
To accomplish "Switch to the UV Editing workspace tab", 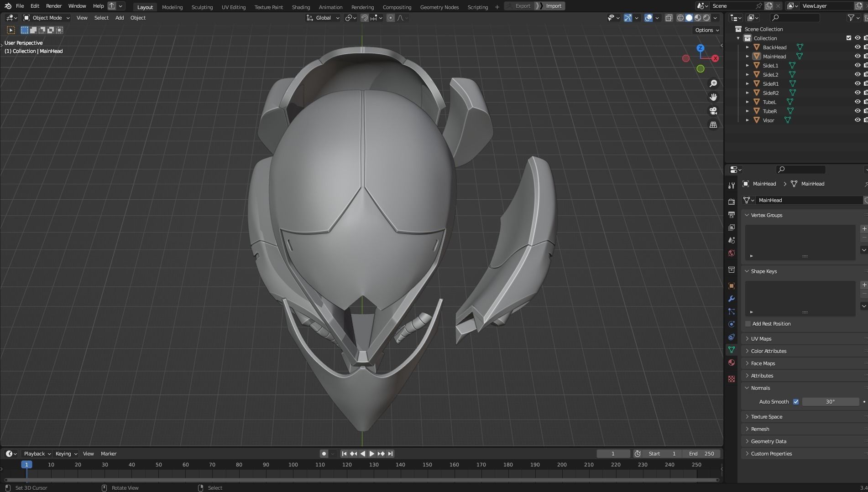I will click(234, 7).
